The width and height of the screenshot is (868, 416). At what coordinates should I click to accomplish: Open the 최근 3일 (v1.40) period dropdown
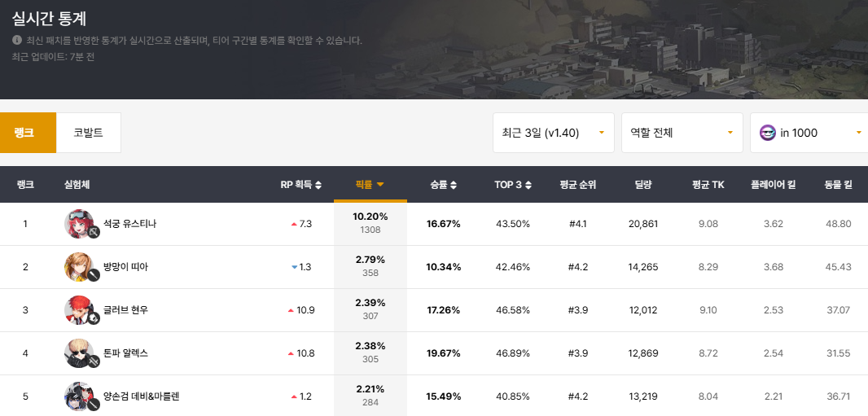553,133
